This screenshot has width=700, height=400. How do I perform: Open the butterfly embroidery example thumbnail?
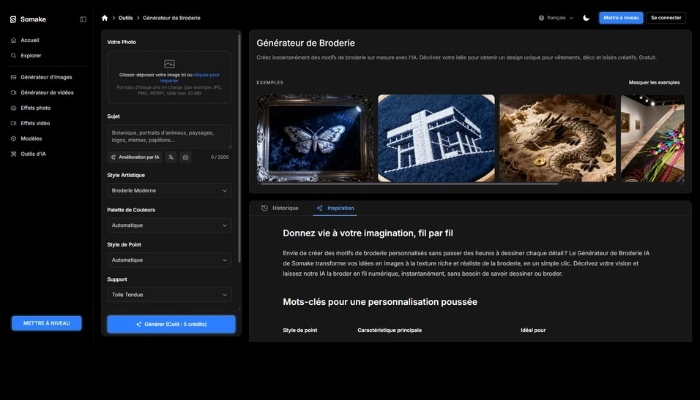coord(315,138)
